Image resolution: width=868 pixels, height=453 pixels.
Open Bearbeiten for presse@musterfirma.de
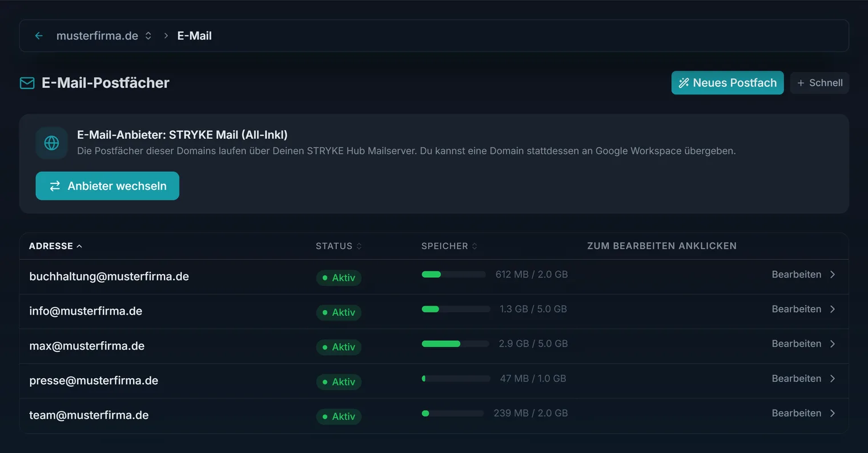(803, 379)
